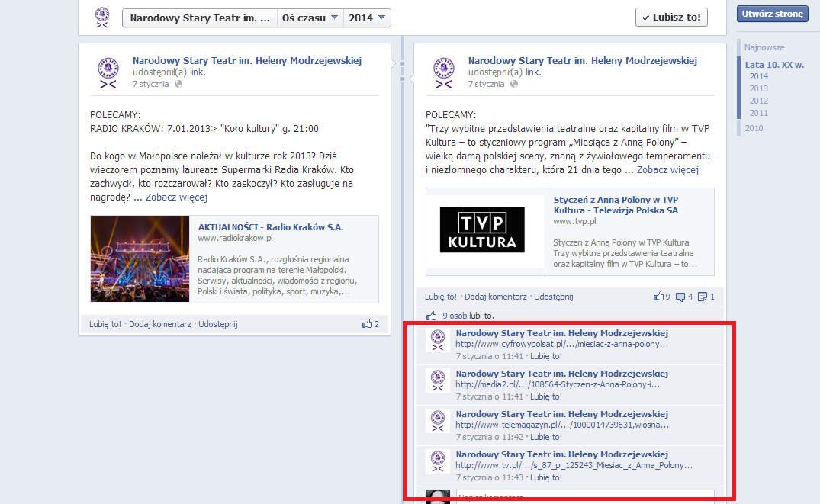Viewport: 820px width, 504px height.
Task: Click commenter avatar beside the www.tv.pl comment
Action: [438, 461]
